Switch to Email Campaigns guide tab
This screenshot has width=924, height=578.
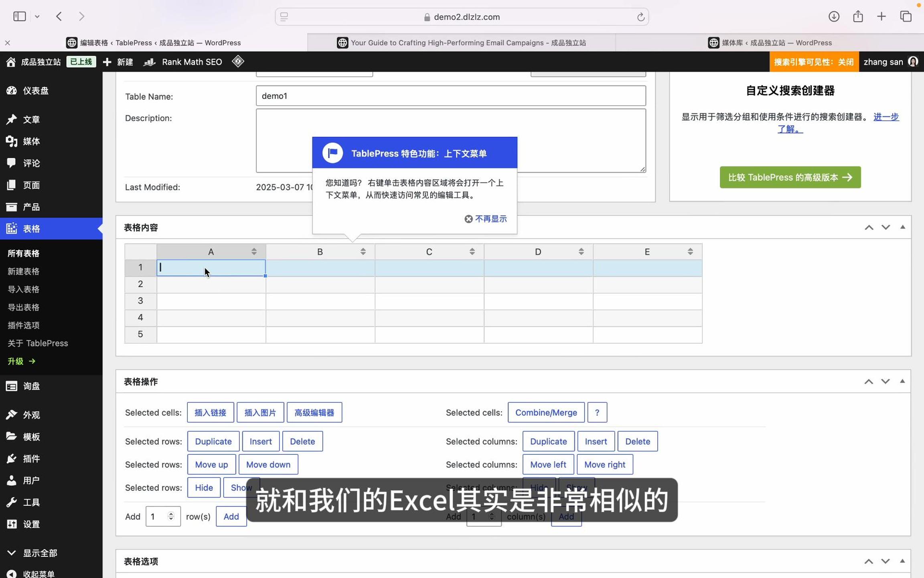click(x=461, y=43)
